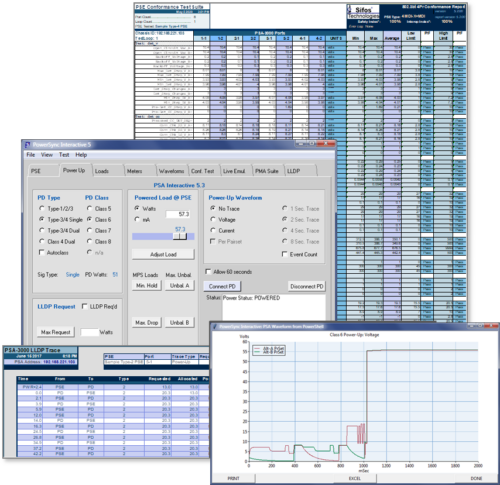Click the powered load value field 57.3
The width and height of the screenshot is (500, 485).
tap(178, 214)
